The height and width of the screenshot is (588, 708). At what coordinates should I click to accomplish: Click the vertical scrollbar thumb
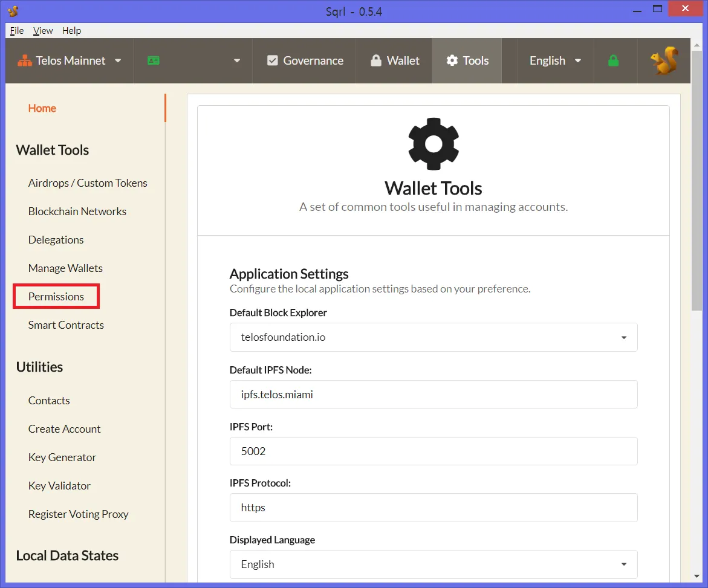tap(697, 179)
